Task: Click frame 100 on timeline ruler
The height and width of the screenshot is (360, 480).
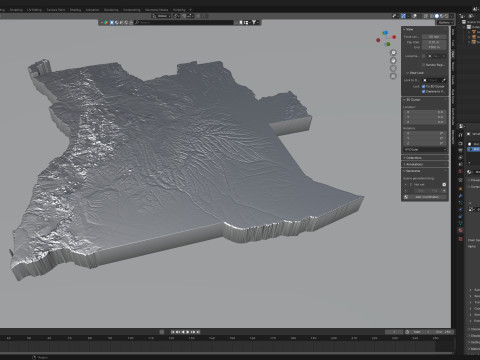Action: click(x=130, y=338)
